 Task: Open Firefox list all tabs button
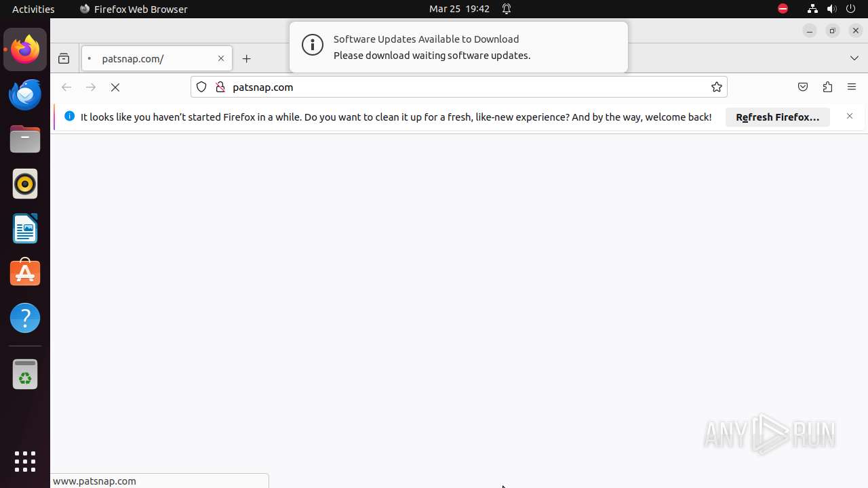coord(854,58)
